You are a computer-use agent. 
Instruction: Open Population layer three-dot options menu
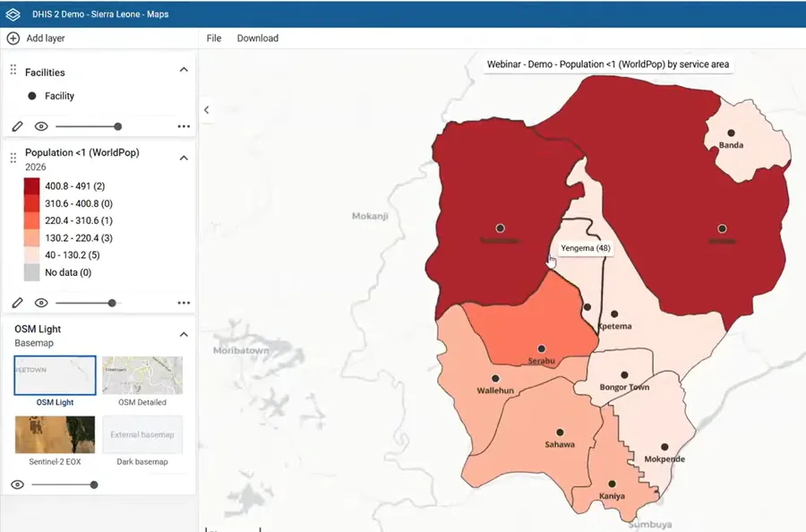coord(184,303)
